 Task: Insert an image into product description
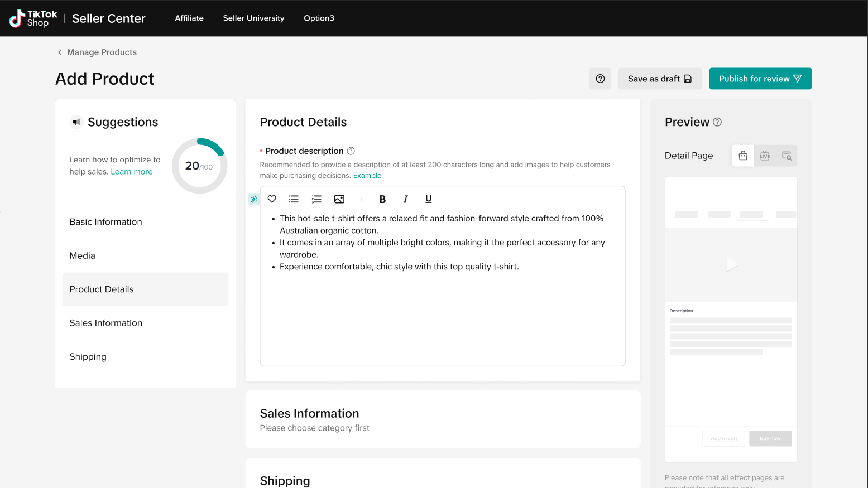(x=339, y=199)
